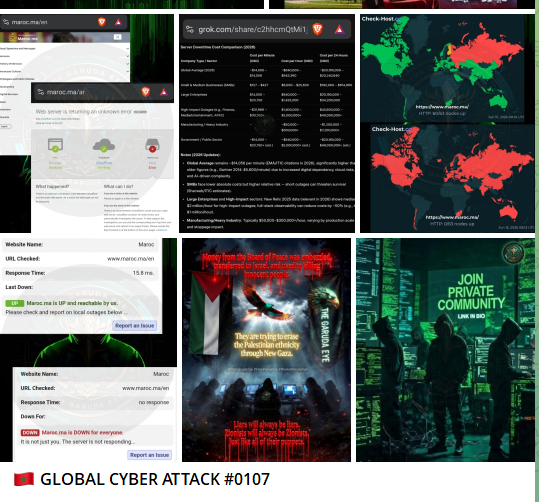Click the red Host error server icon
The image size is (539, 502).
click(x=152, y=145)
